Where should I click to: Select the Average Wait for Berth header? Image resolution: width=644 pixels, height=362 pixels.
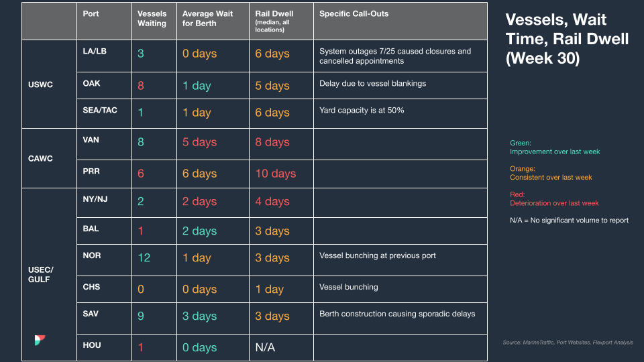[207, 19]
